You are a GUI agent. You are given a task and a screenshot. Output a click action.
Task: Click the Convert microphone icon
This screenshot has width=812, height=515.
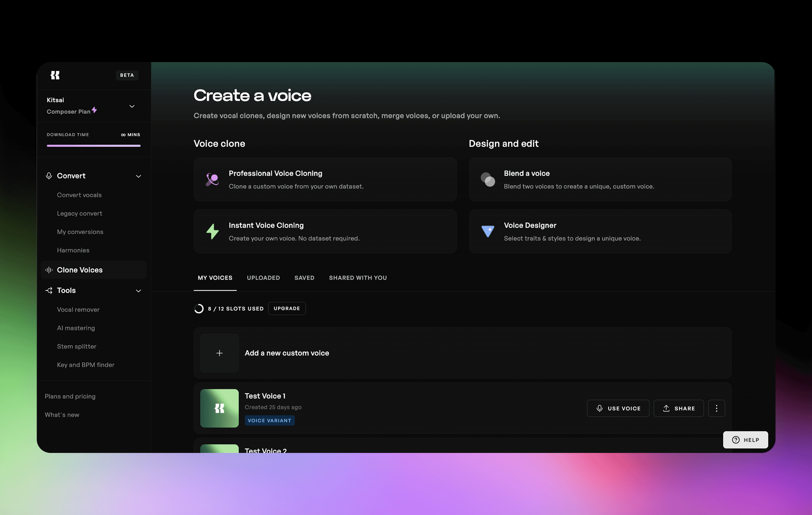(49, 176)
